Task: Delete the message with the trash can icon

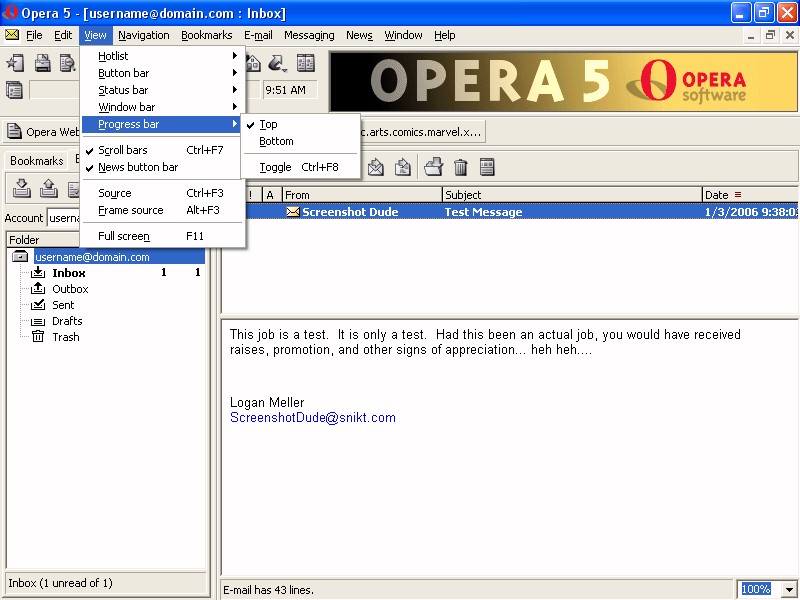Action: (460, 167)
